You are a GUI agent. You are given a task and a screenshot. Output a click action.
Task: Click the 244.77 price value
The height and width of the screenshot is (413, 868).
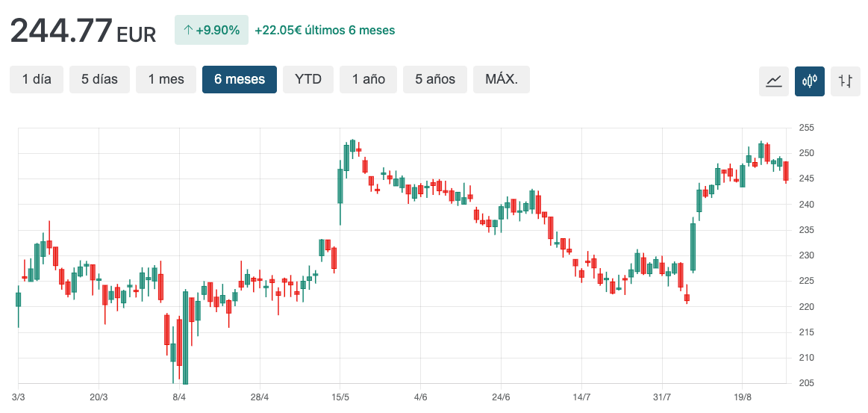pyautogui.click(x=61, y=31)
